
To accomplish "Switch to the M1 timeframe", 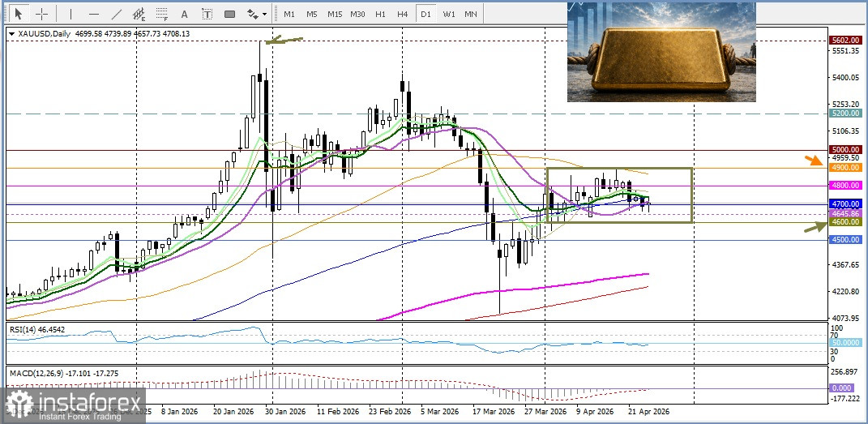I will (289, 14).
